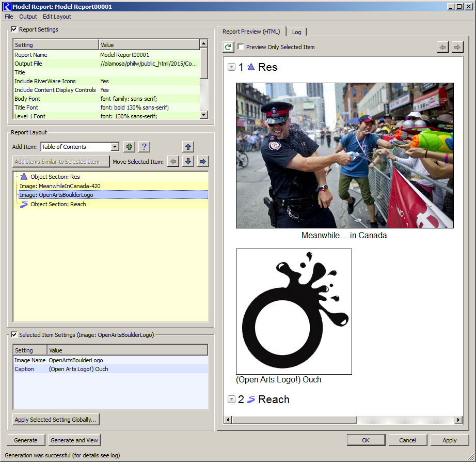Click the preview scrollbar right arrow
The width and height of the screenshot is (476, 462).
[x=458, y=420]
